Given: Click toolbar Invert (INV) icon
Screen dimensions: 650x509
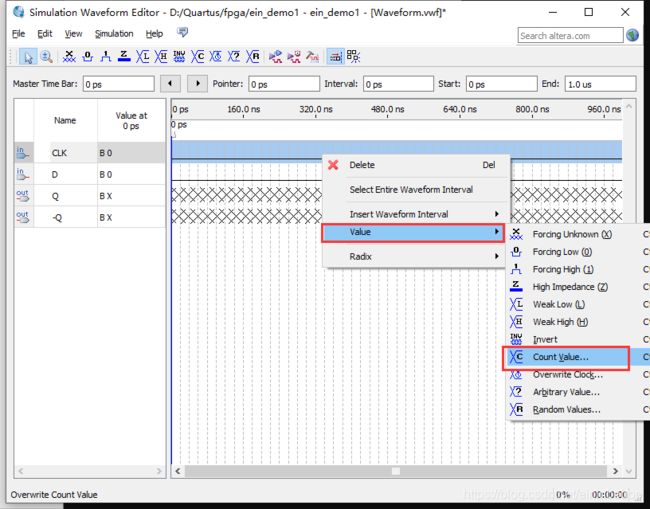Looking at the screenshot, I should [x=179, y=57].
